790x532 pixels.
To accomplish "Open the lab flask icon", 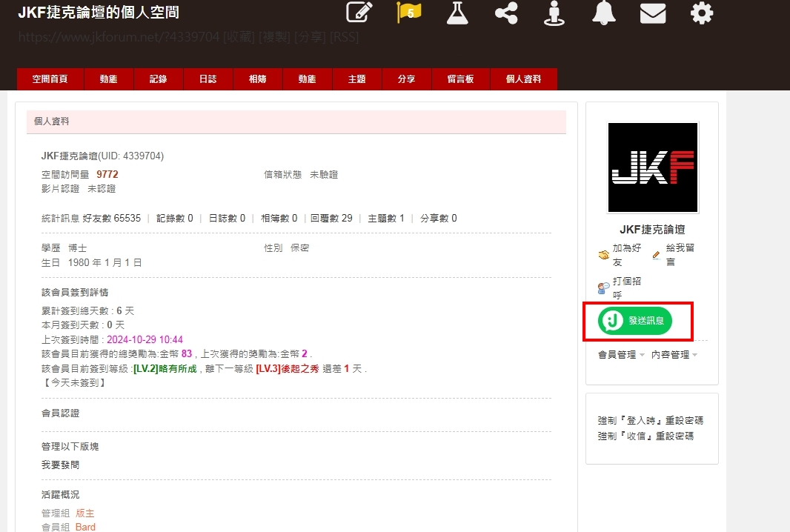I will coord(457,13).
